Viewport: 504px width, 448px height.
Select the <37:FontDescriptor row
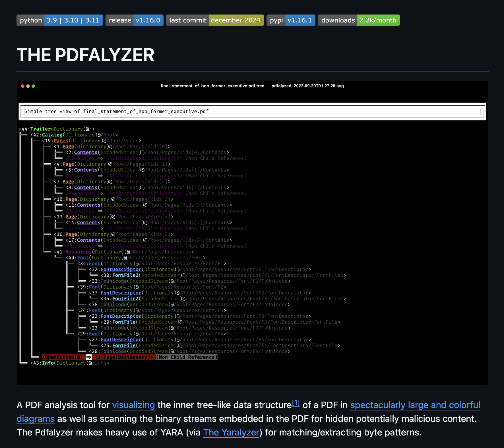click(200, 293)
